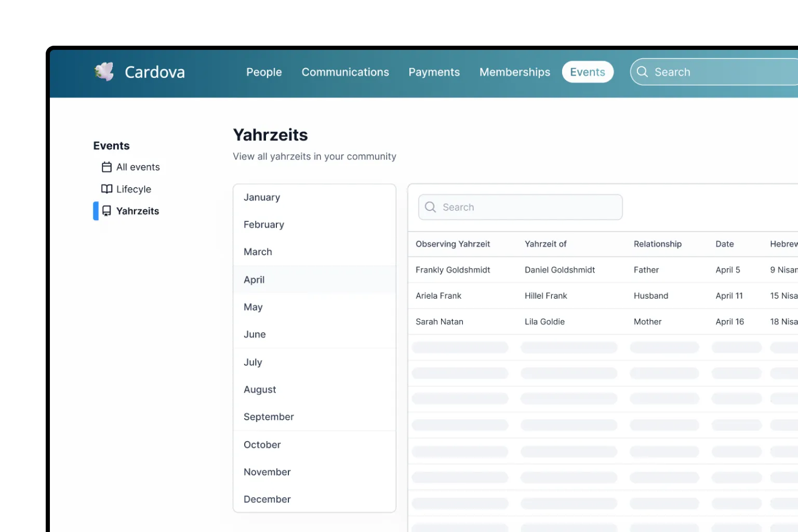Pick November in the month list

[315, 472]
